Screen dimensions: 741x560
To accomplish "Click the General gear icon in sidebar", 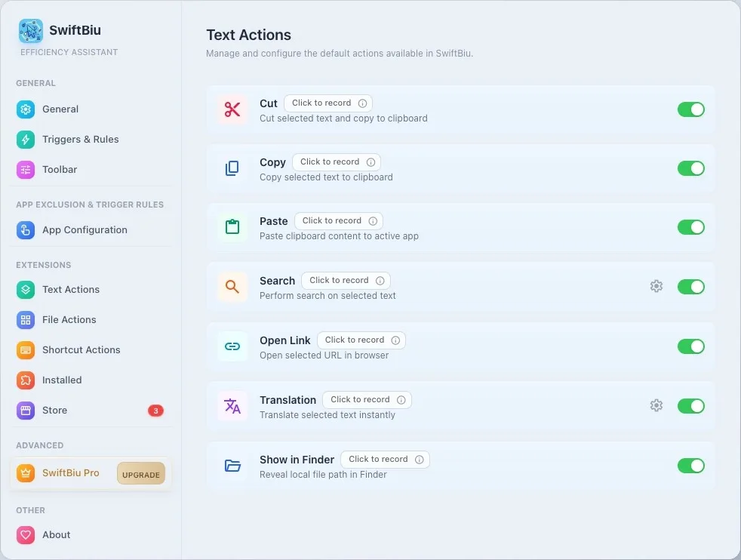I will (26, 109).
